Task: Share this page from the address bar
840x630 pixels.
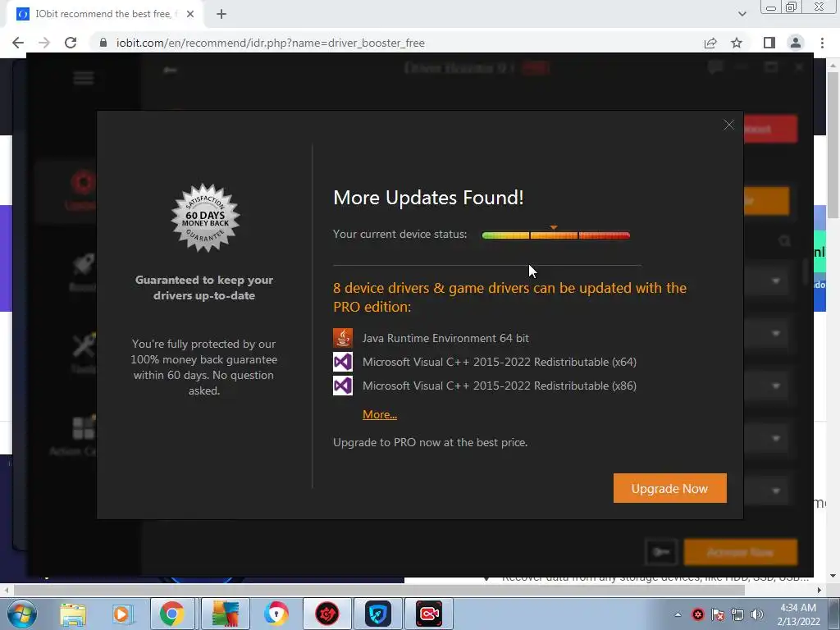Action: (710, 43)
